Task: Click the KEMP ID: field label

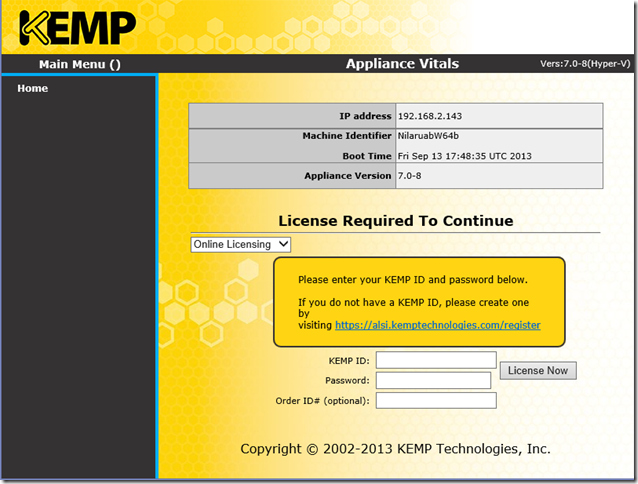Action: [349, 361]
